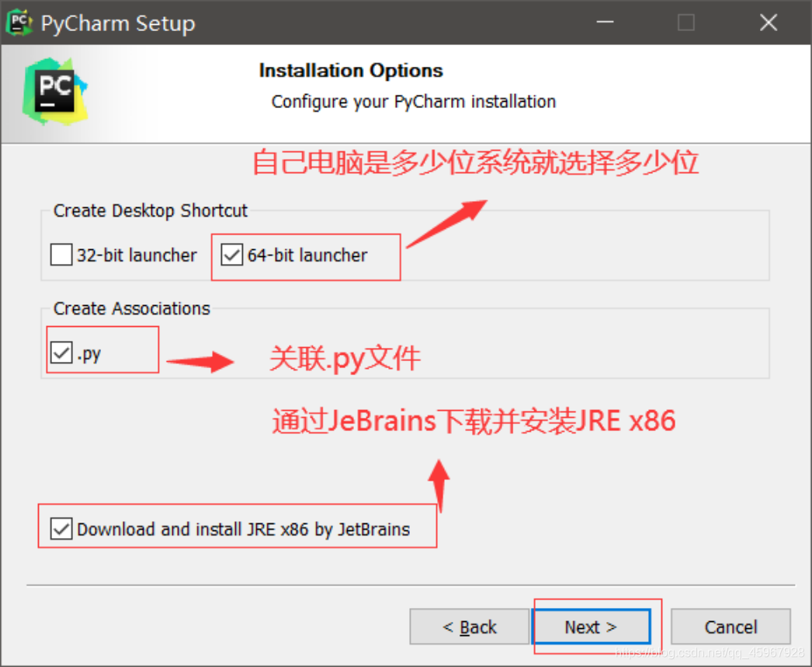Minimize the PyCharm Setup window
812x667 pixels.
(x=605, y=23)
